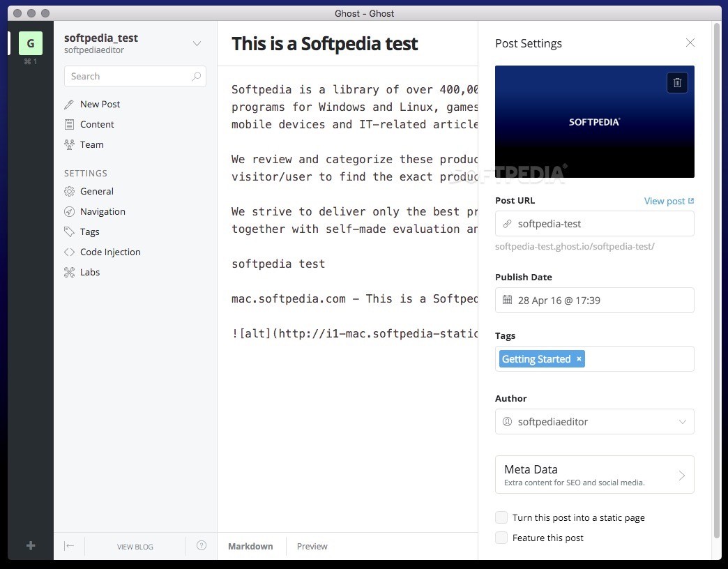Expand the Meta Data section
Viewport: 728px width, 569px height.
click(x=595, y=474)
